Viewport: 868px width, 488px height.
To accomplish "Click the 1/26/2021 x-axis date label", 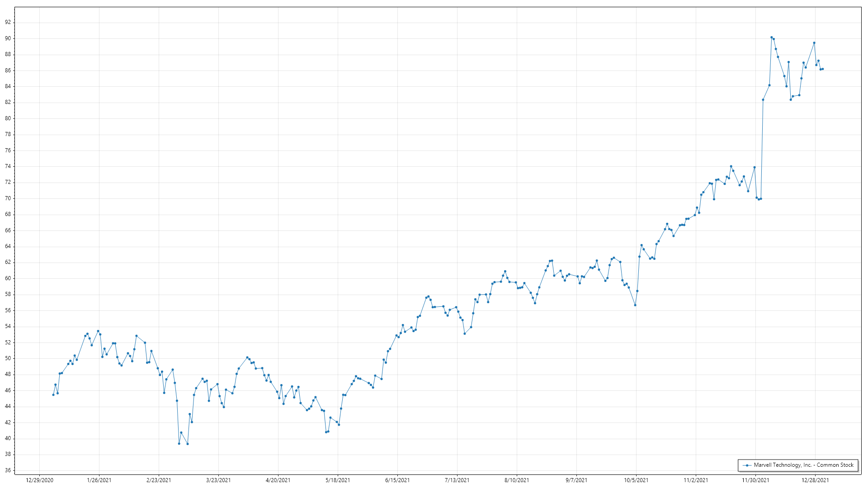I will click(99, 480).
